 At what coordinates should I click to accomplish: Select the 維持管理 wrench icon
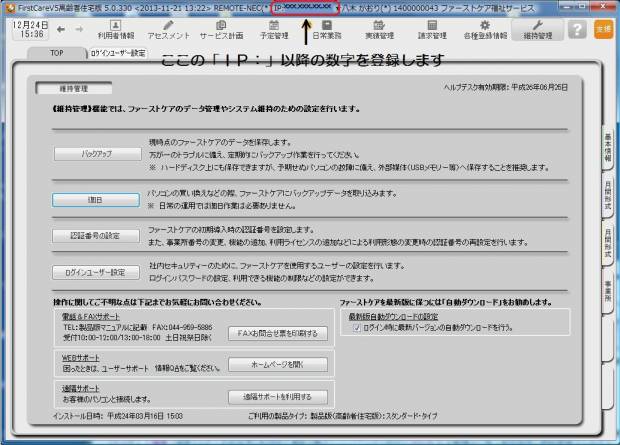(x=536, y=29)
